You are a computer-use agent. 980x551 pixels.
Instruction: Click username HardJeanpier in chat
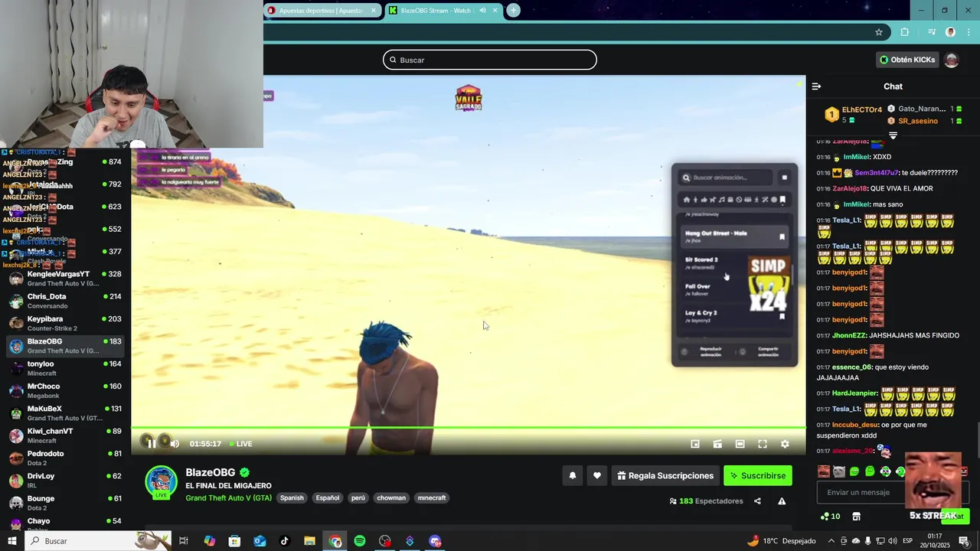pyautogui.click(x=854, y=393)
